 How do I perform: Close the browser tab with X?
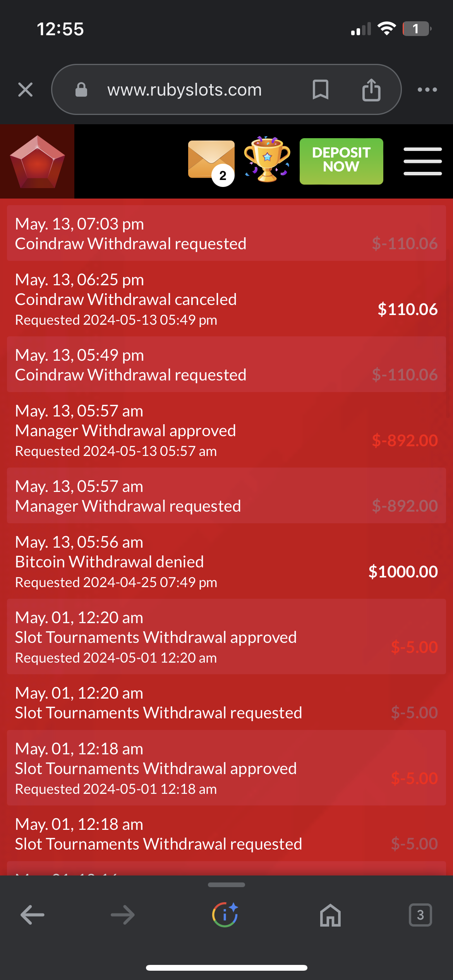(x=26, y=90)
